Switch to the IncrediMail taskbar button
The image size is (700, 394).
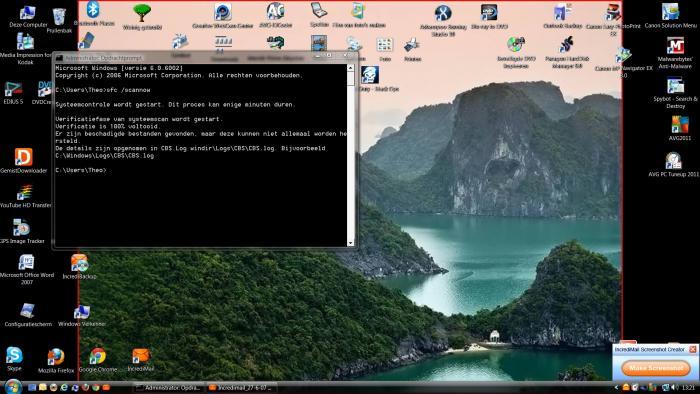click(x=242, y=387)
